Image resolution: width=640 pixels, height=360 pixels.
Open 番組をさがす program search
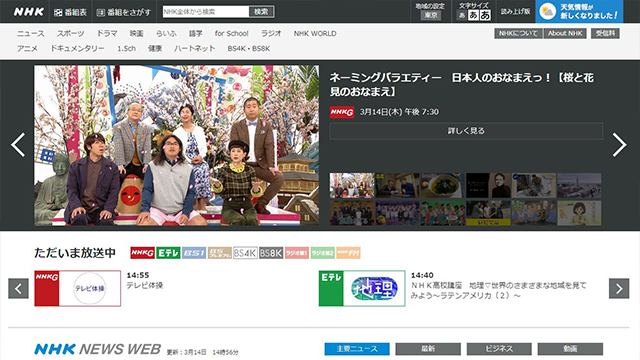[x=124, y=12]
